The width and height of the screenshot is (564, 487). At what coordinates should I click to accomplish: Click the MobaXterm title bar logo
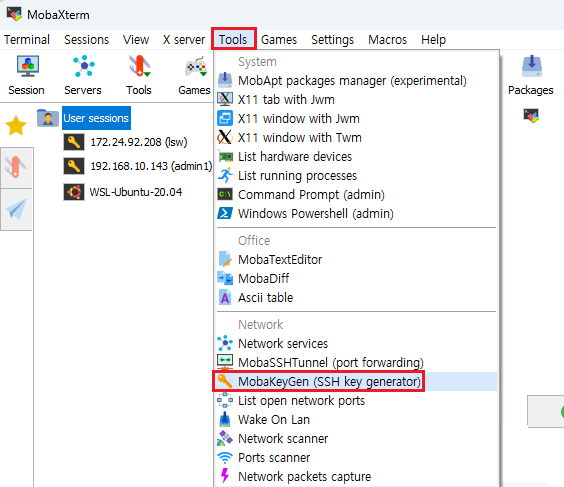[x=14, y=14]
